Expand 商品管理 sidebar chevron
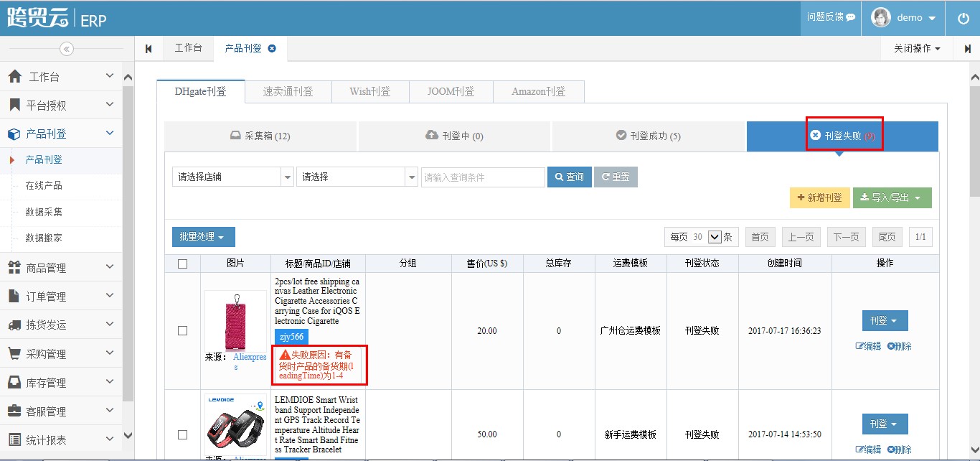This screenshot has width=980, height=461. click(110, 267)
